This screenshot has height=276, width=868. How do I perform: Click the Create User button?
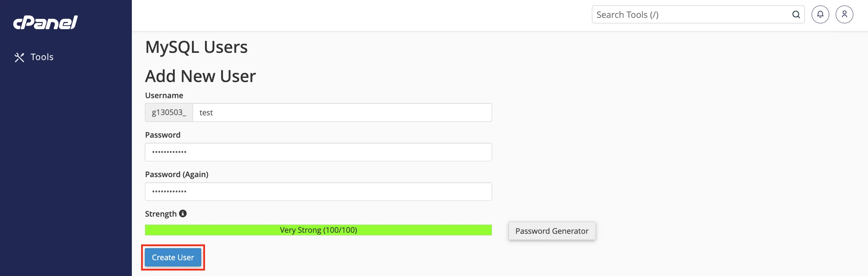pos(173,257)
